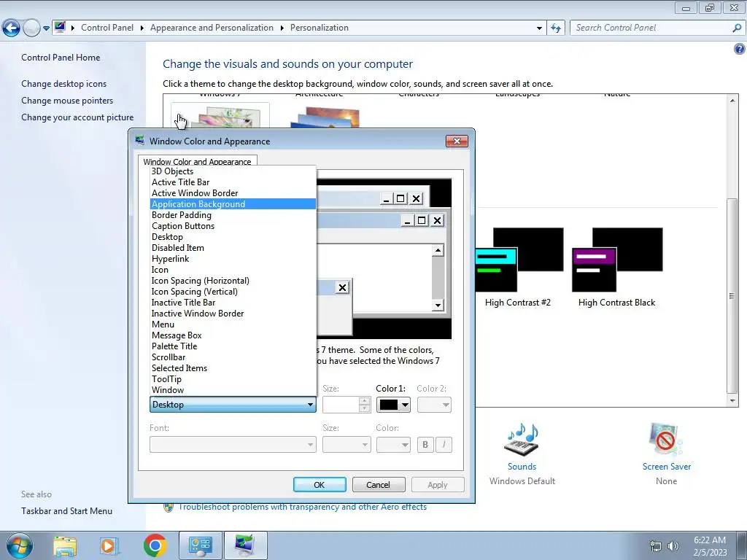This screenshot has width=747, height=560.
Task: Pick Disabled Item from the list
Action: pyautogui.click(x=233, y=248)
